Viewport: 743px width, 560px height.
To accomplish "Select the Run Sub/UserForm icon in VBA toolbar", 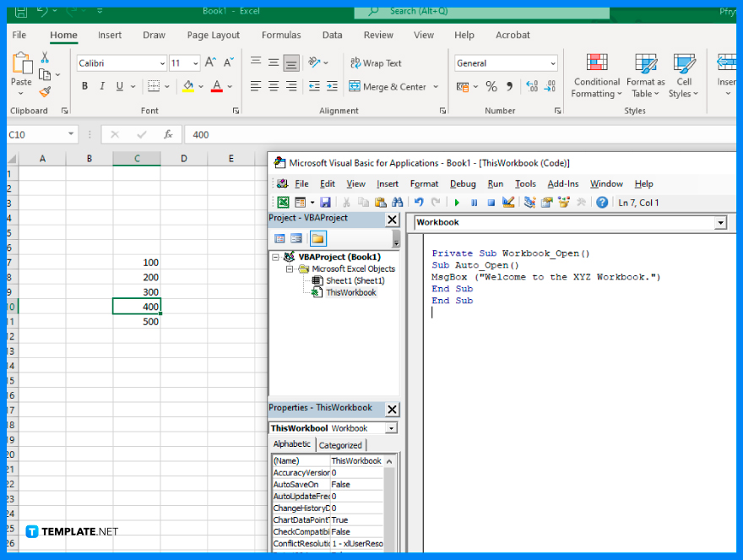I will point(457,202).
